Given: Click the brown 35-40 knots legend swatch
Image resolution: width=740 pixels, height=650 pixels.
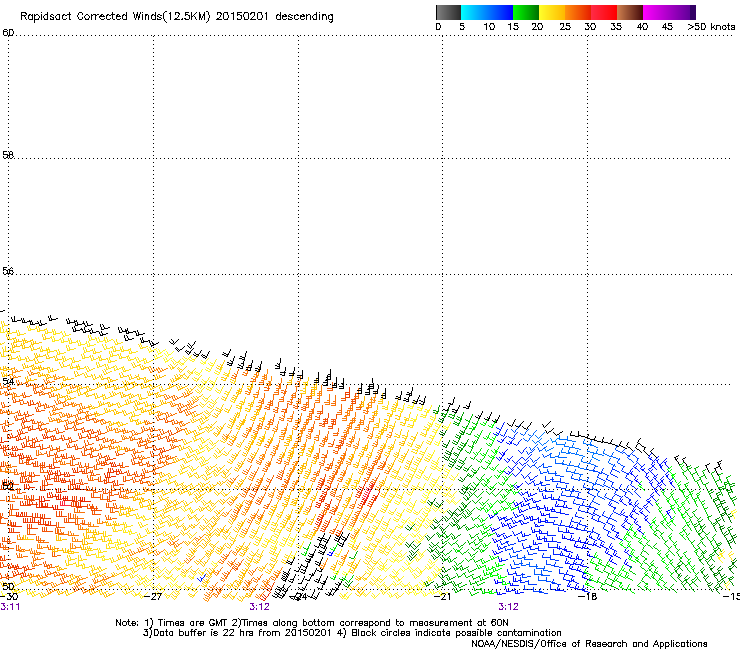Looking at the screenshot, I should pyautogui.click(x=630, y=12).
